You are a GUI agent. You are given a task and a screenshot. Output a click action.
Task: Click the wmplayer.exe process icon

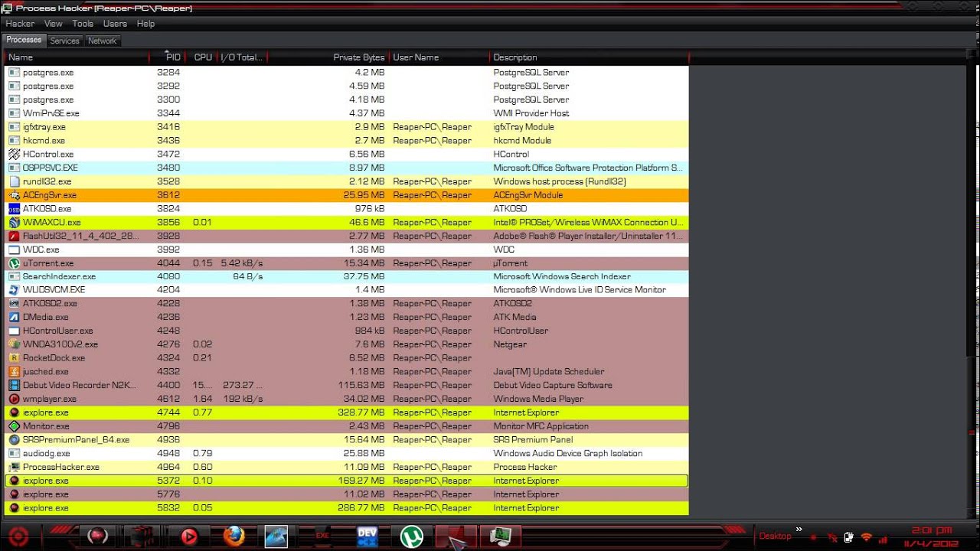point(14,399)
